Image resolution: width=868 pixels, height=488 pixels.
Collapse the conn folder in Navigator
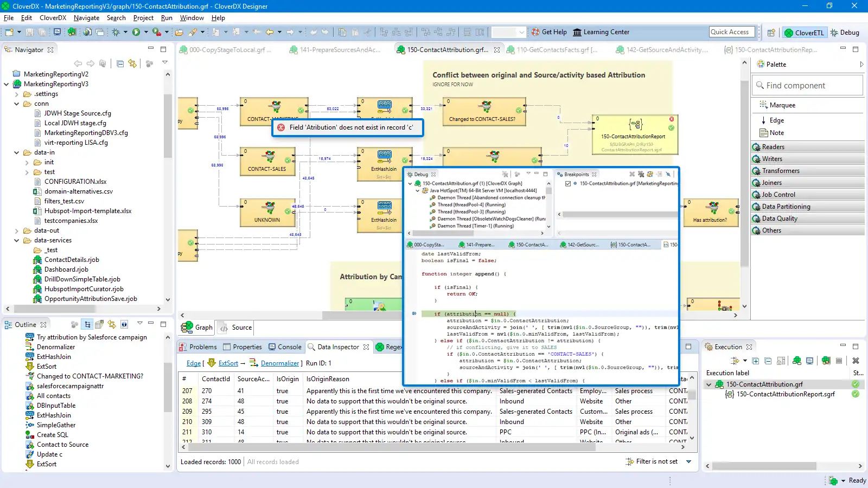(x=16, y=104)
